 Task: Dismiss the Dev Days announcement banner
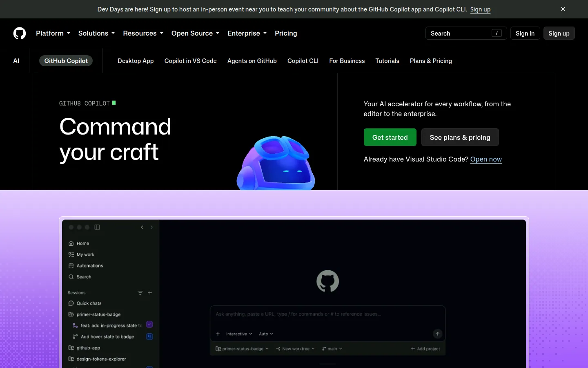tap(563, 9)
